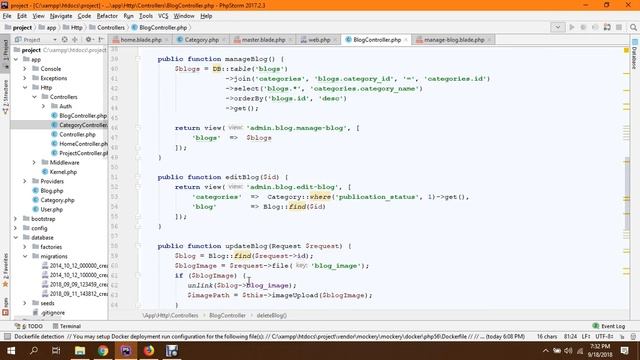Open the run configuration dropdown
This screenshot has height=360, width=640.
558,27
